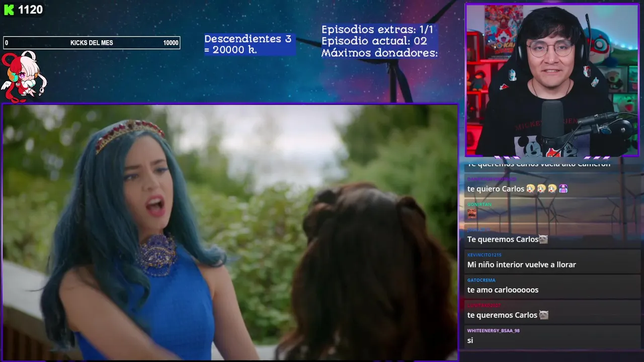Click the 'te quiero Carlos' chat message
The height and width of the screenshot is (362, 644).
[x=517, y=189]
